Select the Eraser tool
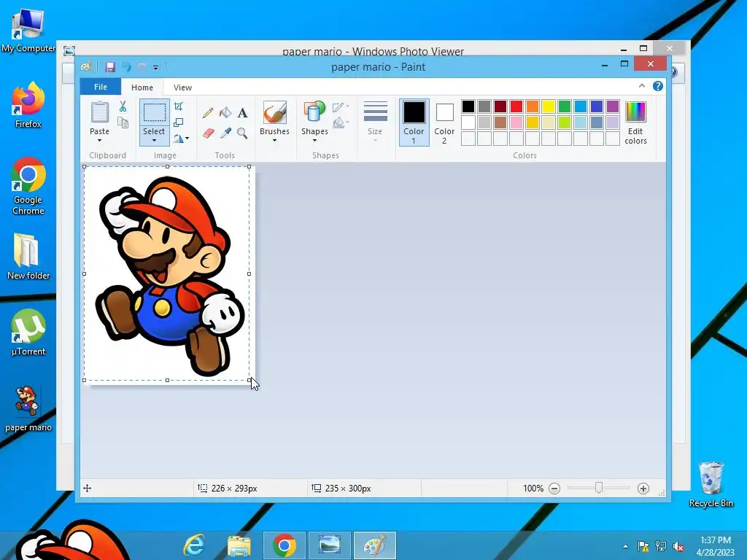The width and height of the screenshot is (747, 560). click(208, 133)
